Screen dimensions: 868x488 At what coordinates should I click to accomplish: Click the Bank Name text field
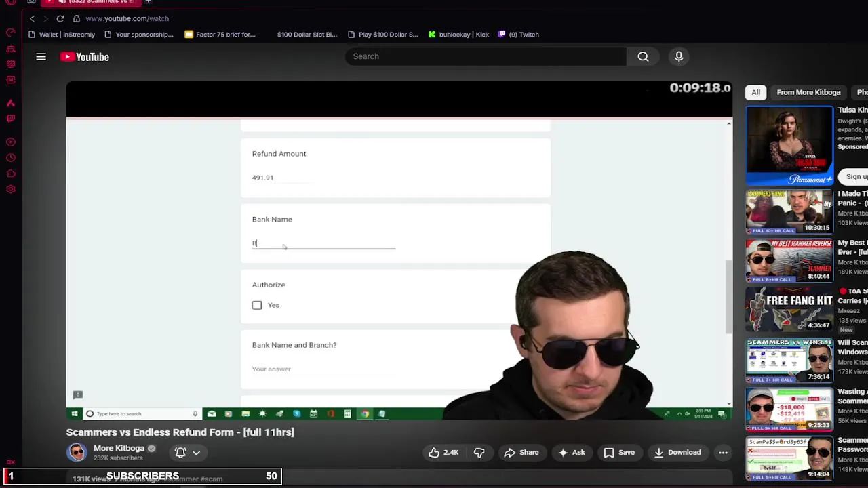[323, 243]
